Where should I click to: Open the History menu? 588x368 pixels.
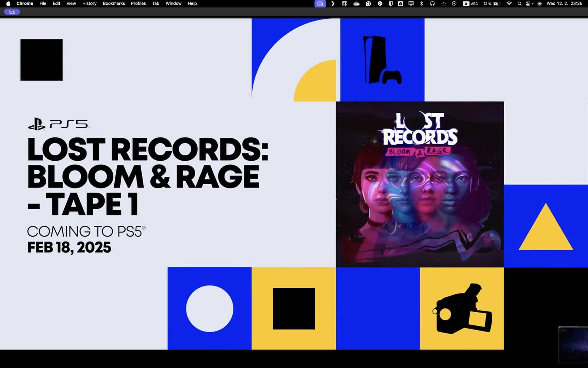click(x=89, y=3)
